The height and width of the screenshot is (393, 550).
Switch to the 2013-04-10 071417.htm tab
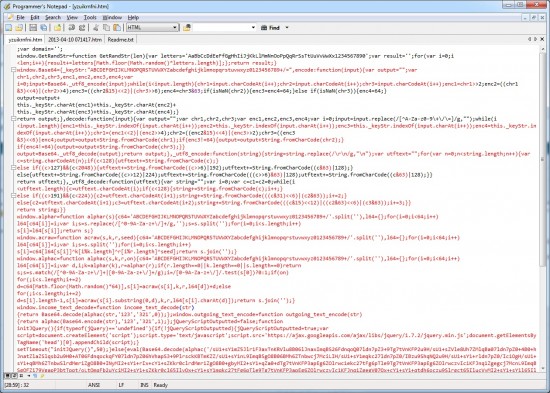coord(75,40)
